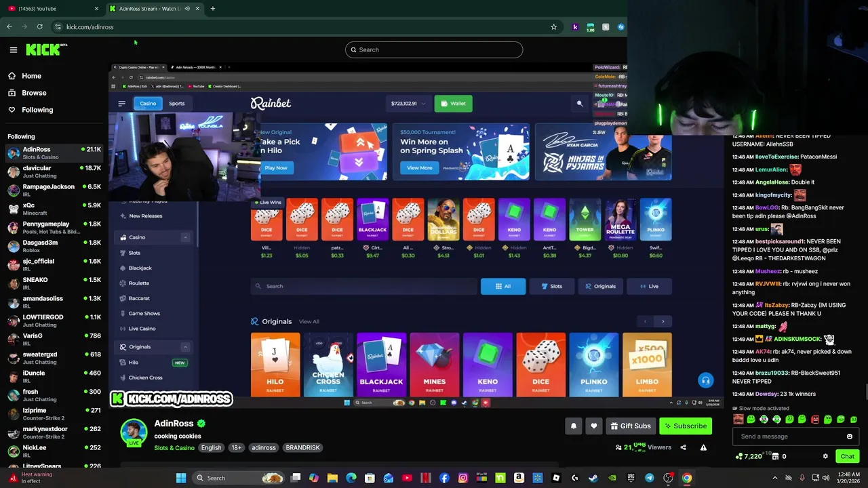Go back with the browser back arrow

click(9, 27)
